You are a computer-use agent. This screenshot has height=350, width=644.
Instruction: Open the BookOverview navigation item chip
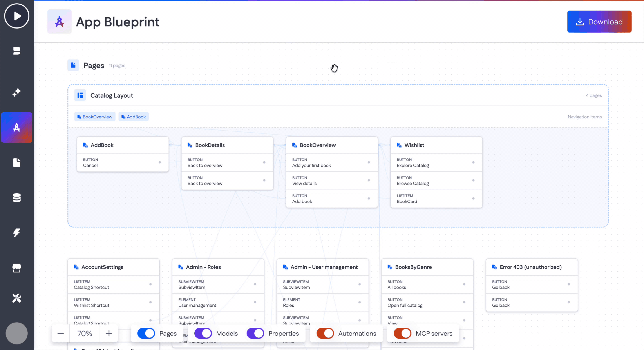(95, 117)
